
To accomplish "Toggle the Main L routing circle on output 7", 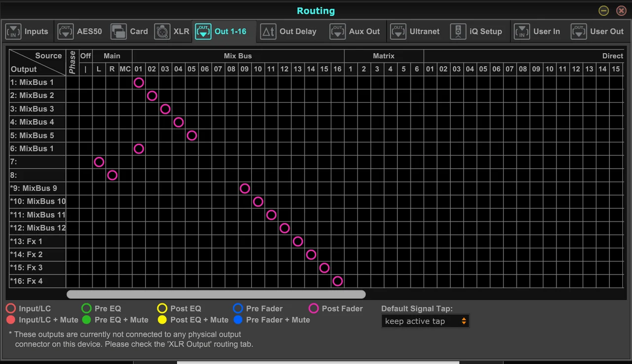I will (x=99, y=162).
